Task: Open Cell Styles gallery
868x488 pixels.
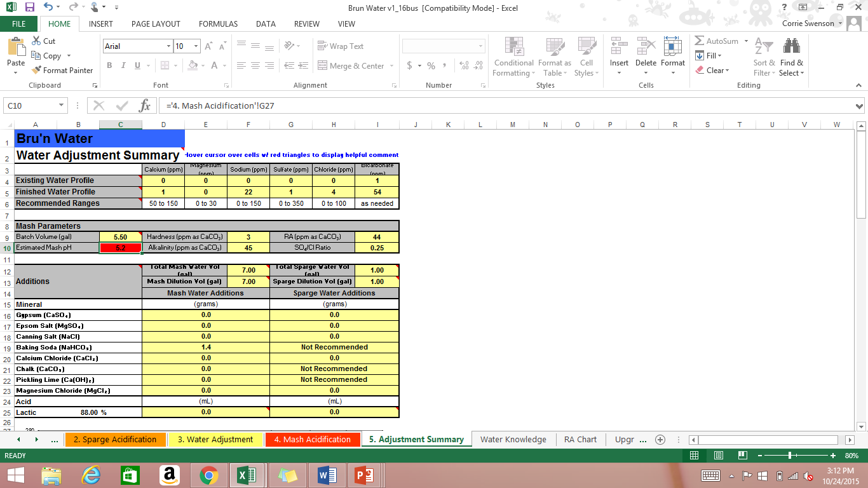Action: click(586, 57)
